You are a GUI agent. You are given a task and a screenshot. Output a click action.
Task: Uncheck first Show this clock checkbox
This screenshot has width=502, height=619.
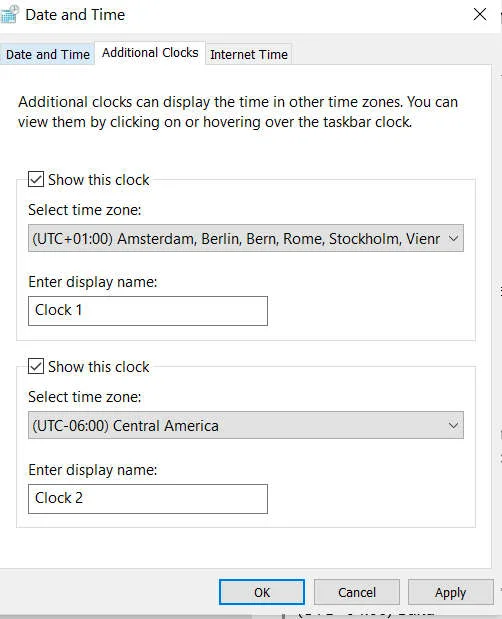[36, 180]
